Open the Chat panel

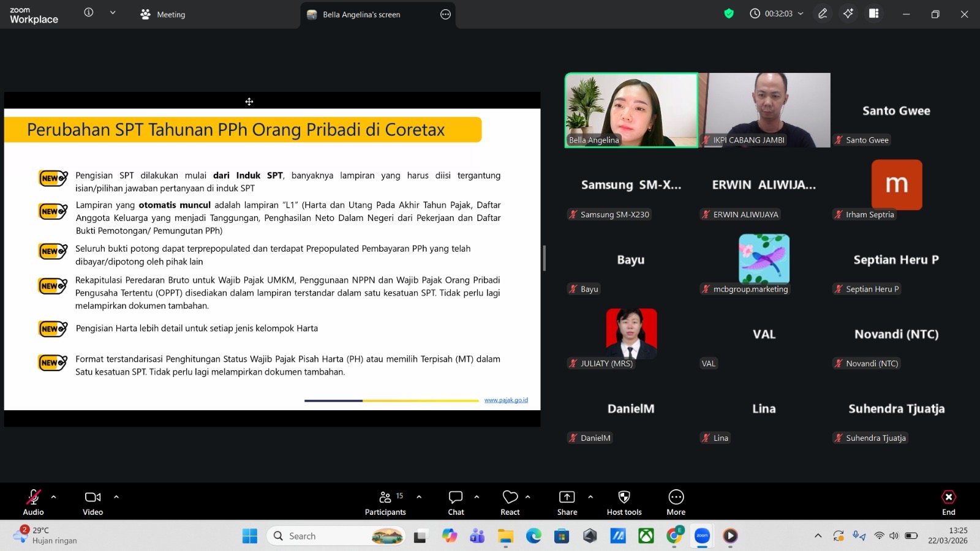pyautogui.click(x=456, y=502)
